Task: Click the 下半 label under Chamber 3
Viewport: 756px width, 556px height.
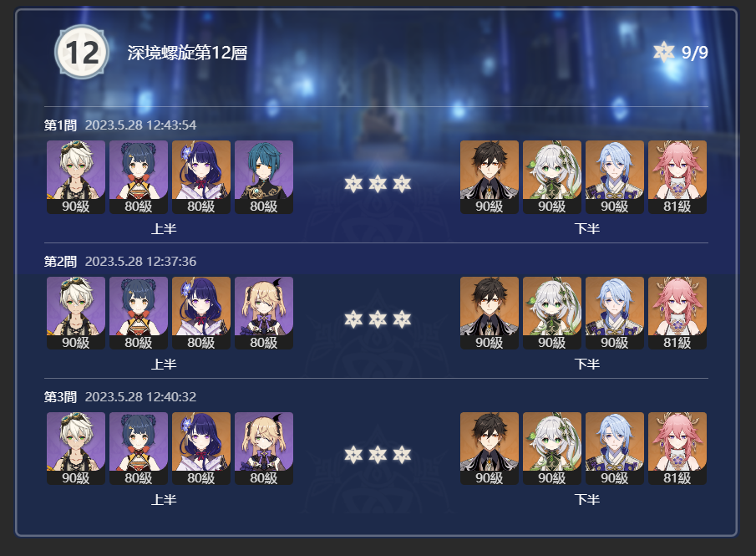Action: (586, 499)
